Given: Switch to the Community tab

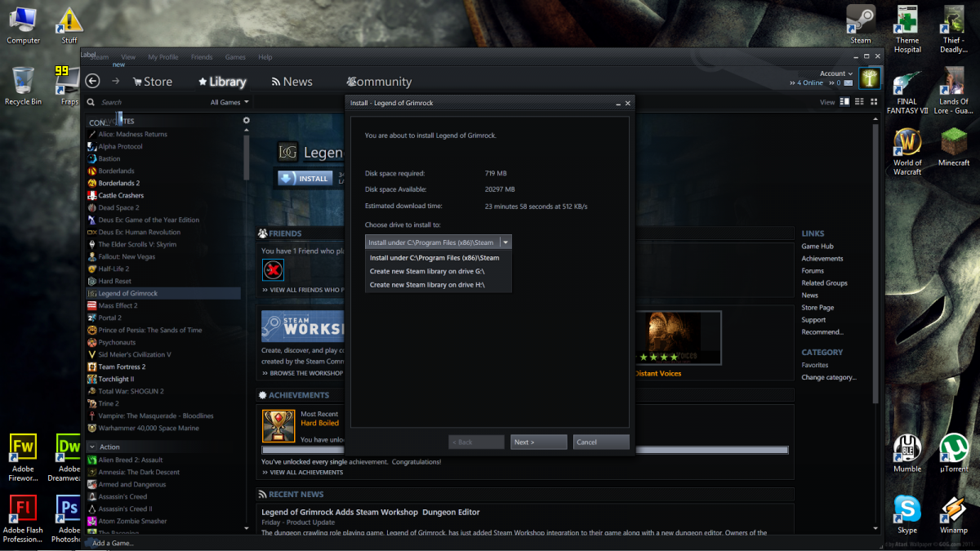Looking at the screenshot, I should point(379,82).
